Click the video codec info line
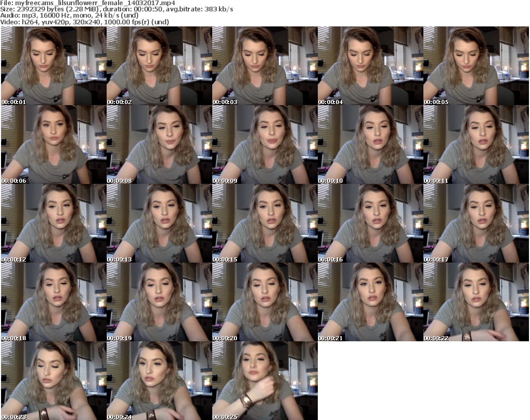Image resolution: width=530 pixels, height=420 pixels. [x=84, y=22]
